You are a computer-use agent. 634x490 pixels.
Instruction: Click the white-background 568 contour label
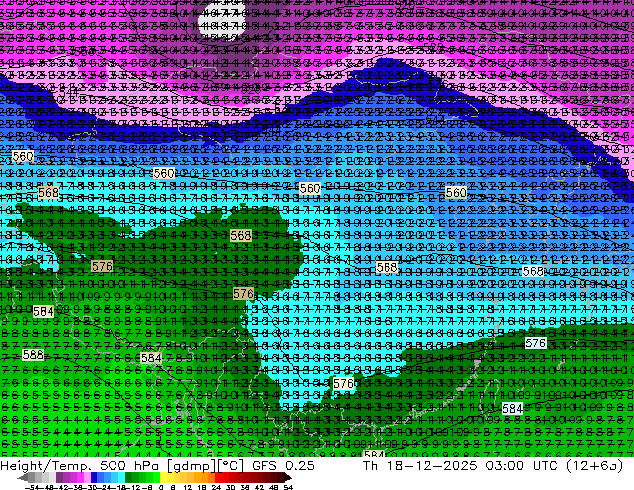tap(533, 271)
